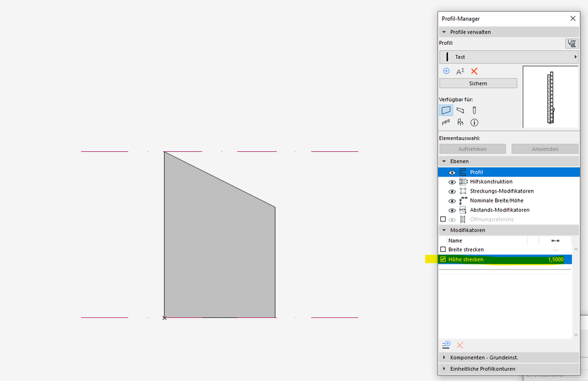
Task: Enable the railing availability icon
Action: click(x=446, y=122)
